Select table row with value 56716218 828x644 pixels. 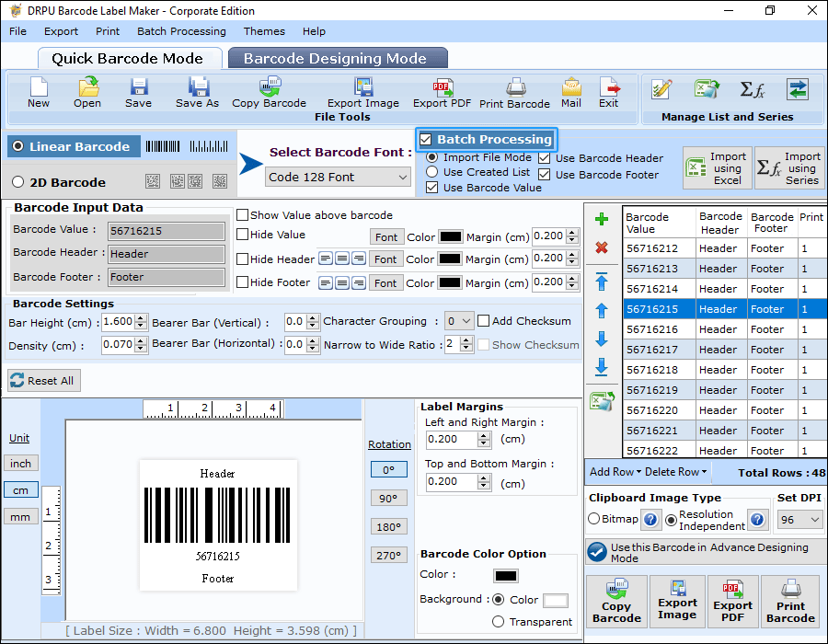(725, 370)
